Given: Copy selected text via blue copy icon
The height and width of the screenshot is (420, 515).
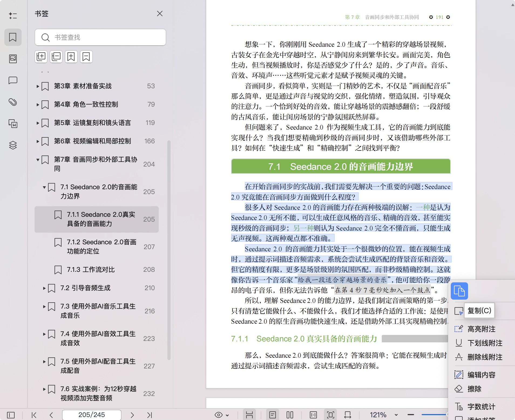Looking at the screenshot, I should [459, 291].
